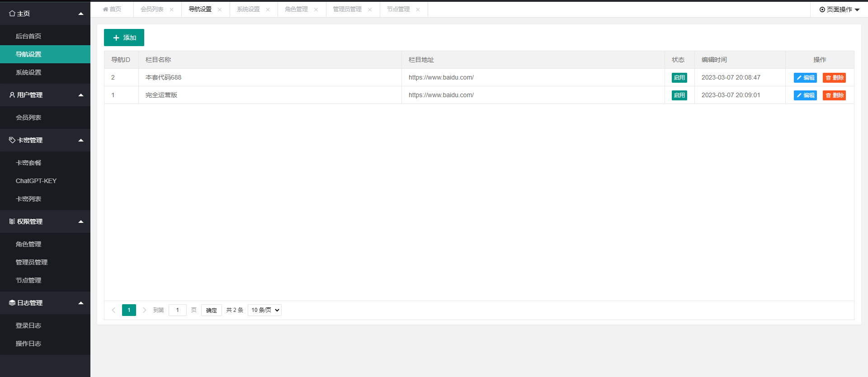This screenshot has width=868, height=377.
Task: Open 角色管理 in the sidebar
Action: [45, 244]
